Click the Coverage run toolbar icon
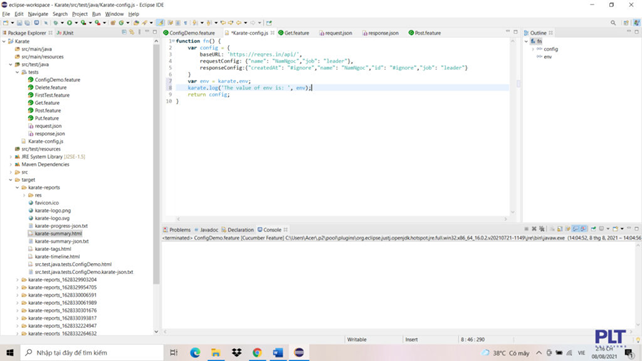Screen dimensions: 642x361 [83, 23]
